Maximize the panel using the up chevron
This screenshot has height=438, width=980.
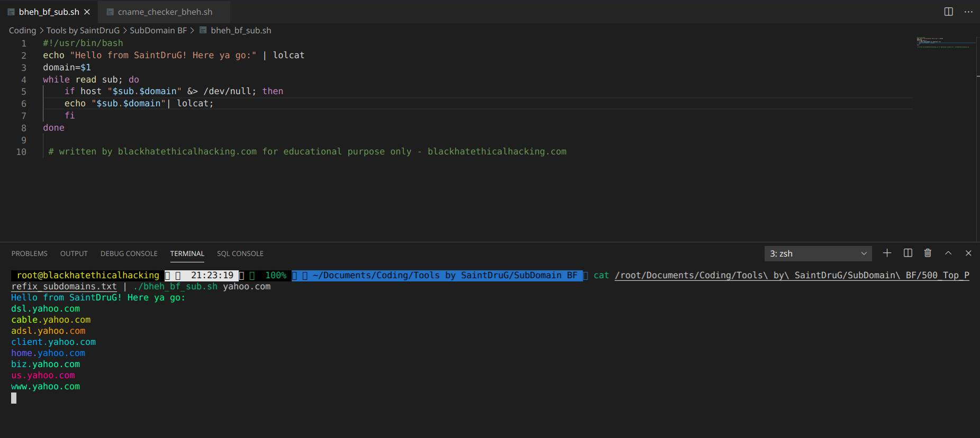click(948, 253)
